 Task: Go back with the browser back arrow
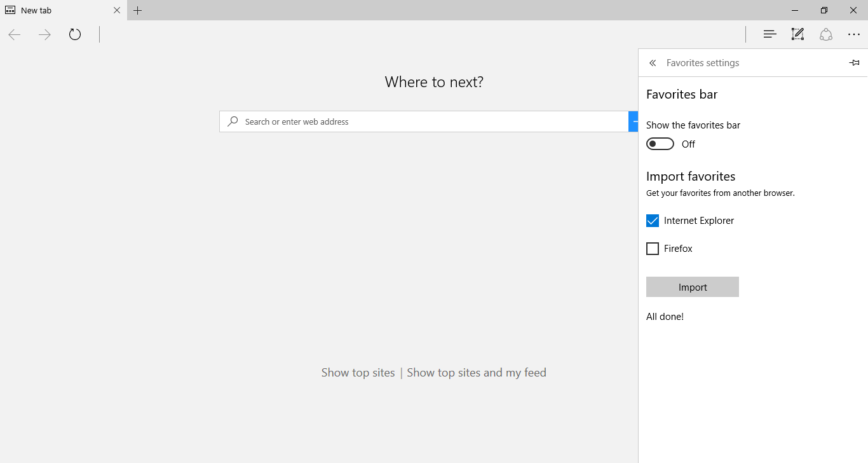15,35
